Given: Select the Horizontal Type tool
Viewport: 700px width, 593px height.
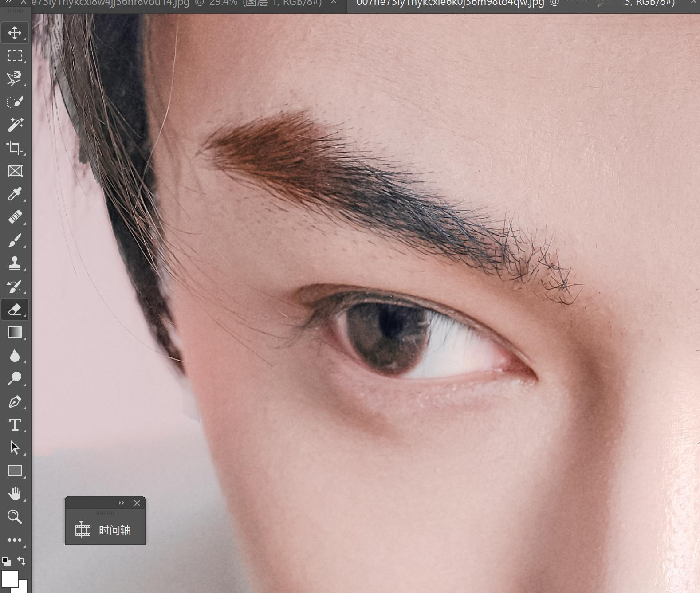Looking at the screenshot, I should 15,424.
